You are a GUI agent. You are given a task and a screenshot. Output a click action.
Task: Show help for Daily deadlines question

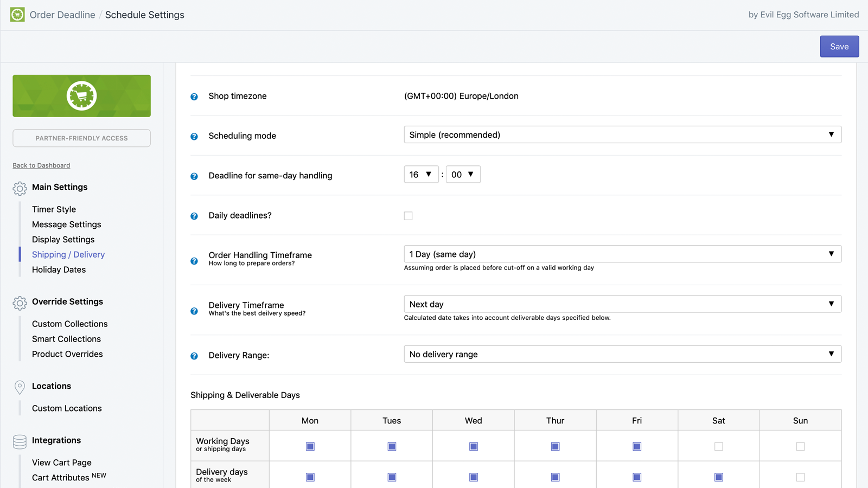(194, 216)
